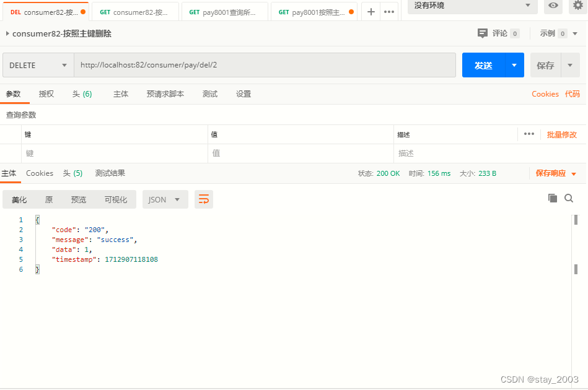The height and width of the screenshot is (390, 588).
Task: Switch response view to 美化 pretty
Action: [19, 200]
